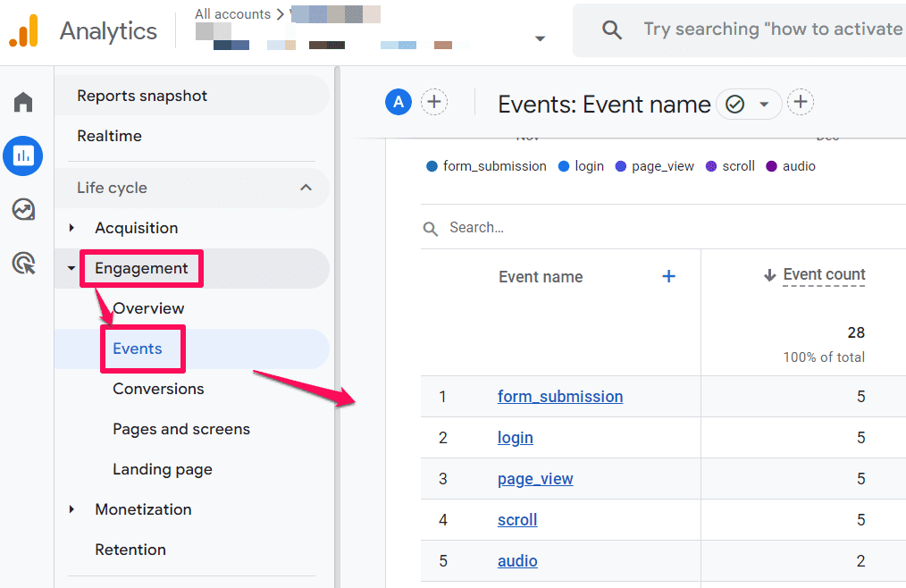
Task: Open the report title check mark dropdown
Action: click(749, 105)
